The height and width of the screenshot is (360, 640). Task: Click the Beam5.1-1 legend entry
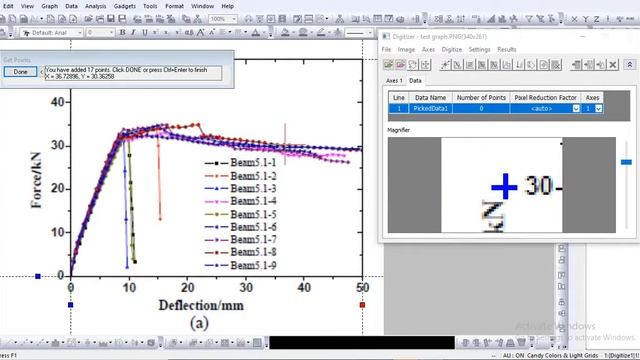(240, 162)
